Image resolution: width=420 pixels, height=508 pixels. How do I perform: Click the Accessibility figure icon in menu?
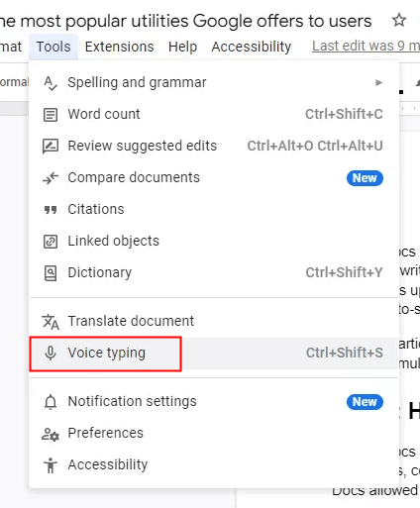point(51,465)
